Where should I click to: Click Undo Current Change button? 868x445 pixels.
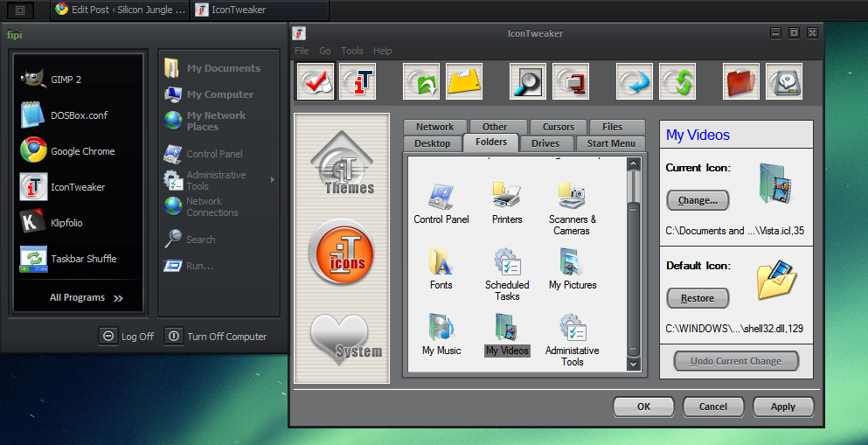click(x=736, y=361)
